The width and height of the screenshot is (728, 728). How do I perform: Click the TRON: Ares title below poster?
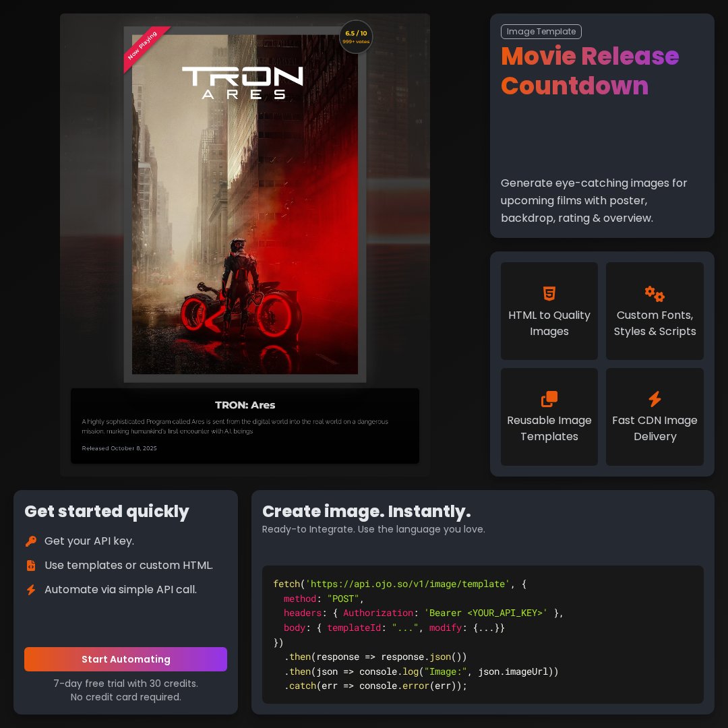(x=245, y=405)
